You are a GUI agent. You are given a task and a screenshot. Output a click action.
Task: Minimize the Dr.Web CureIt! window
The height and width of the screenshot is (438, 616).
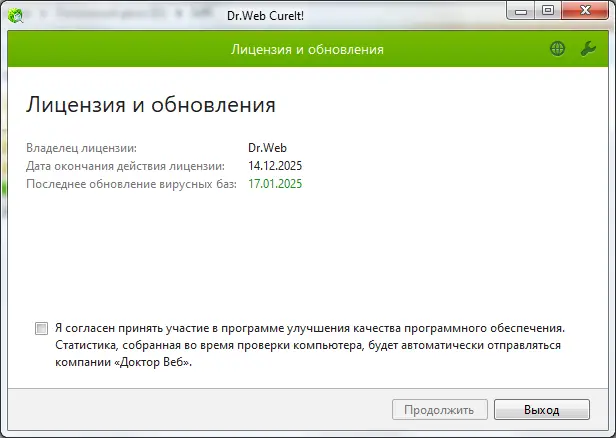tap(521, 11)
